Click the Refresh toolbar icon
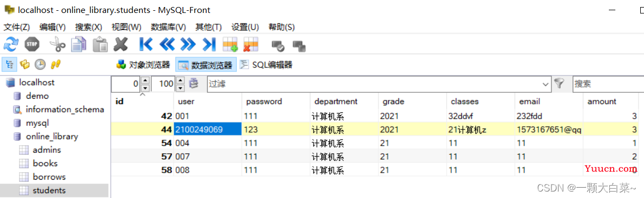644x198 pixels. pyautogui.click(x=11, y=44)
